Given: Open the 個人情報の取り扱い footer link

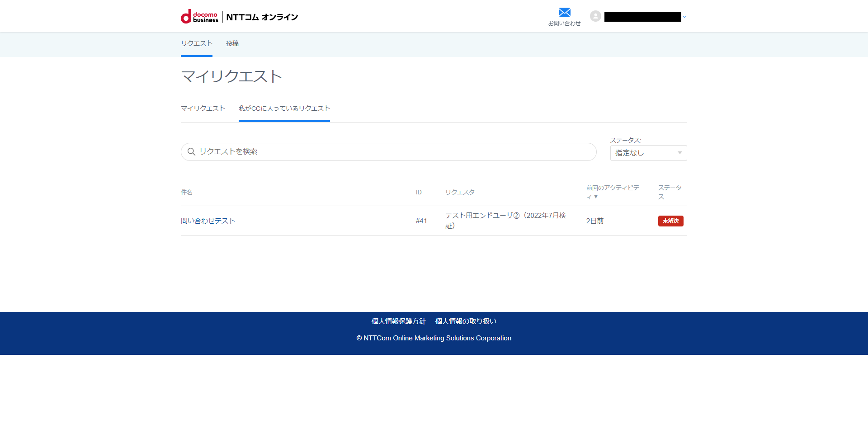Looking at the screenshot, I should click(466, 321).
